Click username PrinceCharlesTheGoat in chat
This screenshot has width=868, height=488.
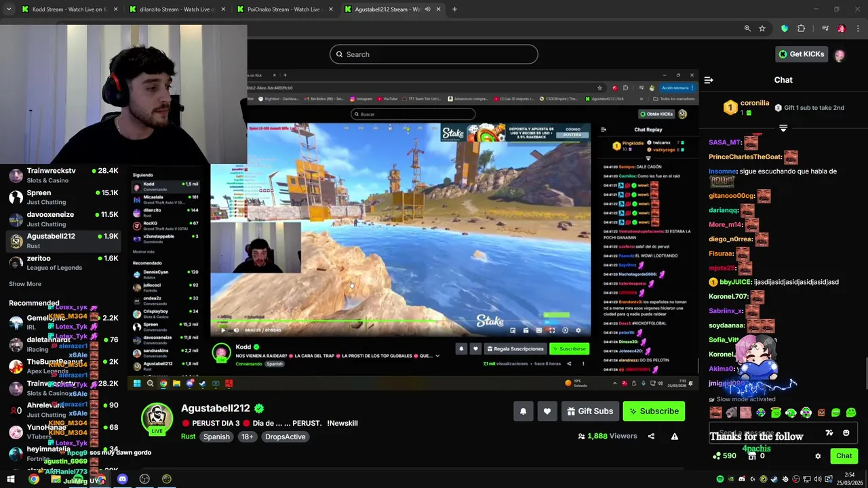pyautogui.click(x=745, y=157)
